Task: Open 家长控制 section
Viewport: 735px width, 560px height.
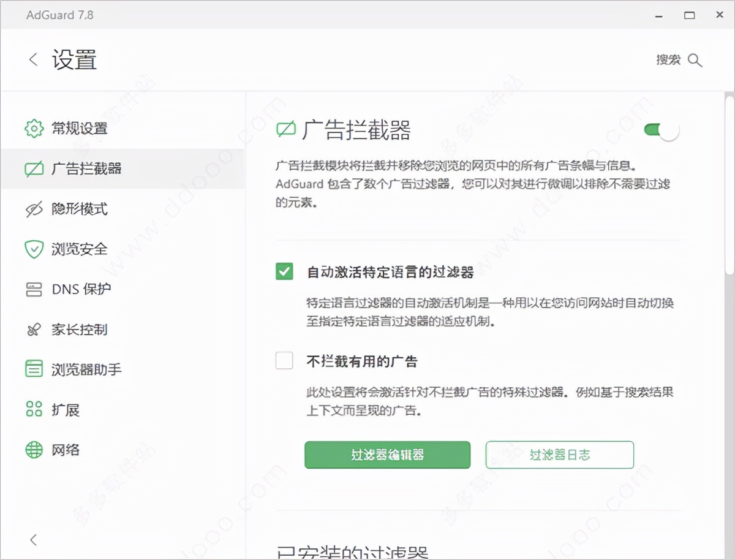Action: point(79,330)
